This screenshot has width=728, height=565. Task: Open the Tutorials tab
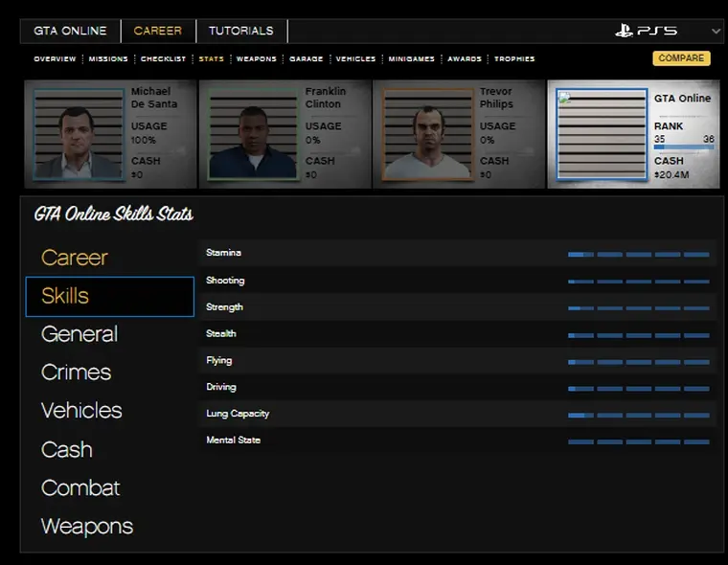(x=240, y=31)
